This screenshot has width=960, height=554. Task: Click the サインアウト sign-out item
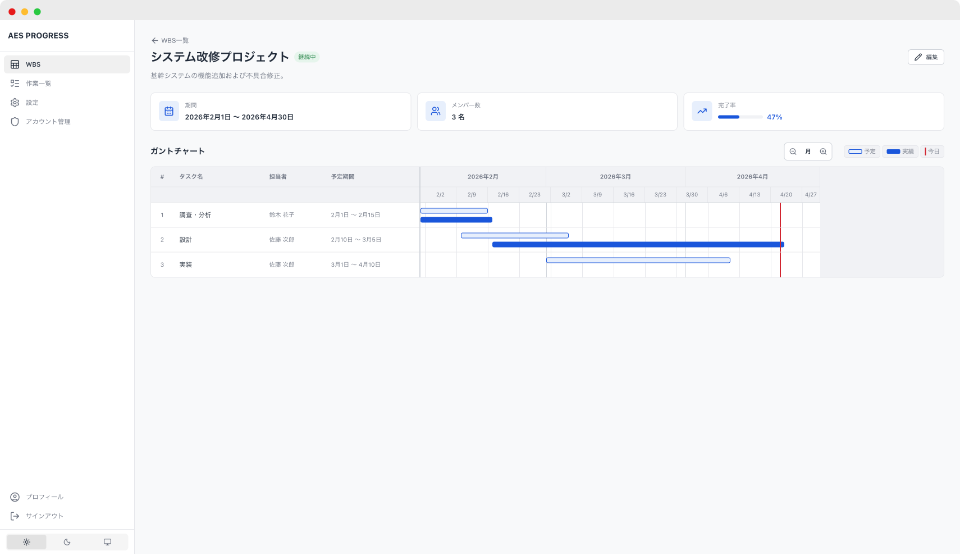(44, 516)
